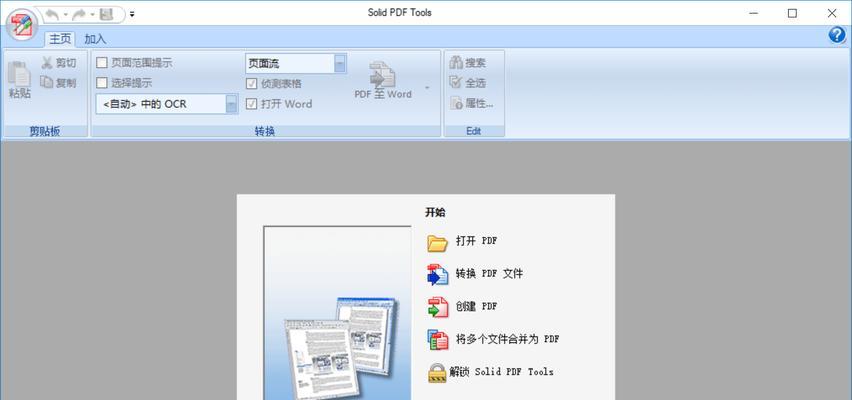The width and height of the screenshot is (852, 400).
Task: Click the Undo arrow in quick access toolbar
Action: pyautogui.click(x=52, y=14)
